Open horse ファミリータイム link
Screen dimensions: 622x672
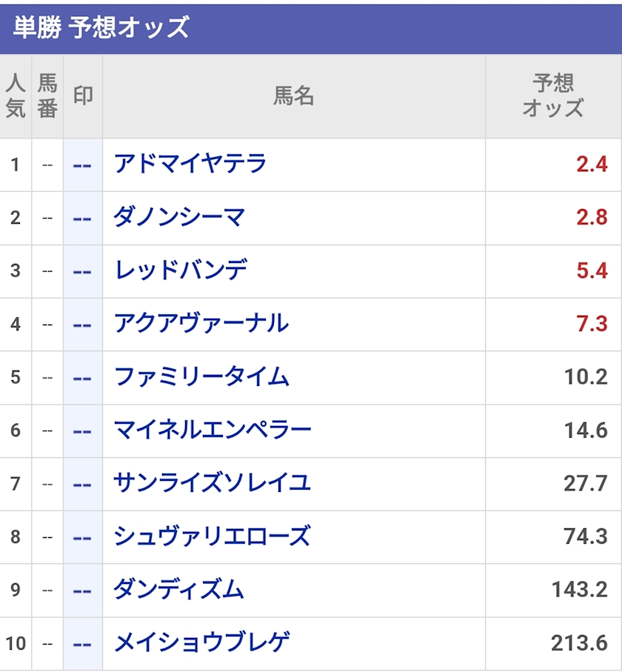(x=201, y=377)
